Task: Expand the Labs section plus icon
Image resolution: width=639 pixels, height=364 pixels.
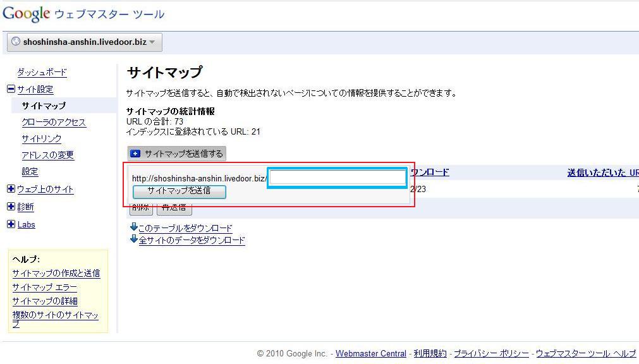Action: tap(11, 224)
